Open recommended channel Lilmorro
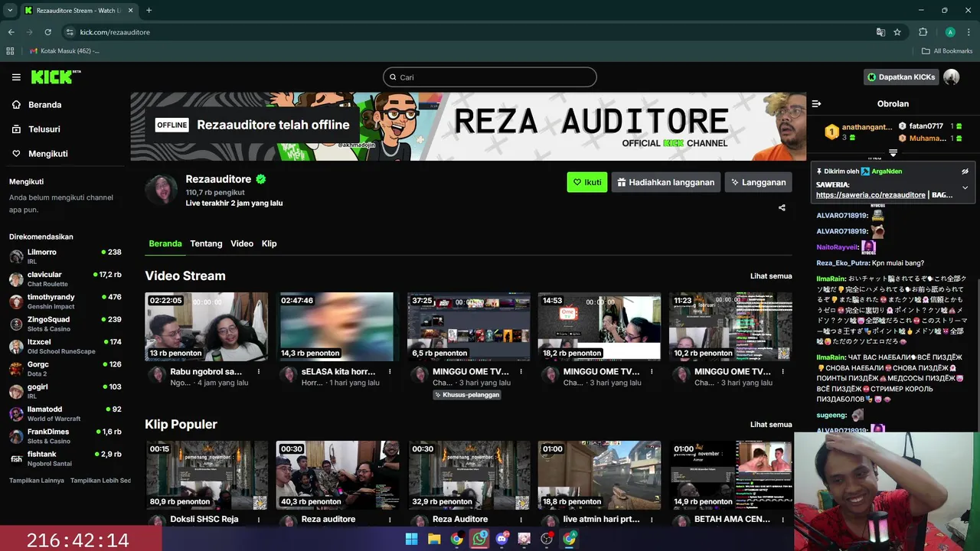980x551 pixels. [65, 256]
